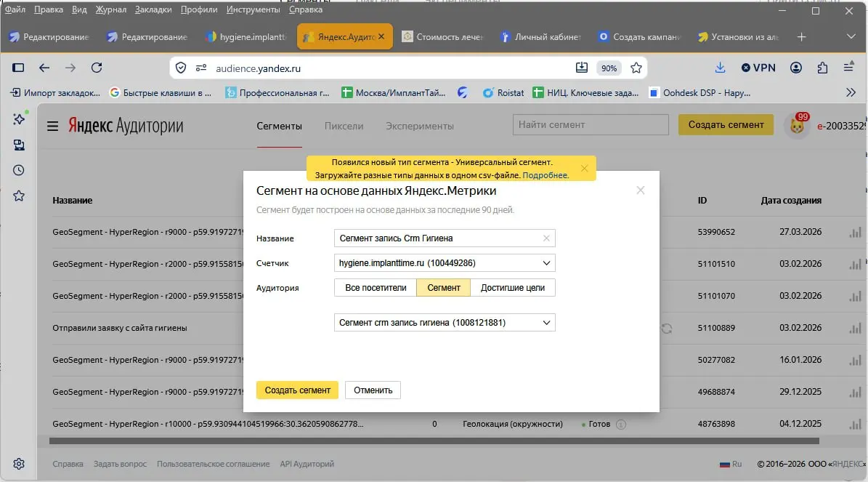
Task: Open statistics icon for segment 53990652
Action: (x=855, y=232)
